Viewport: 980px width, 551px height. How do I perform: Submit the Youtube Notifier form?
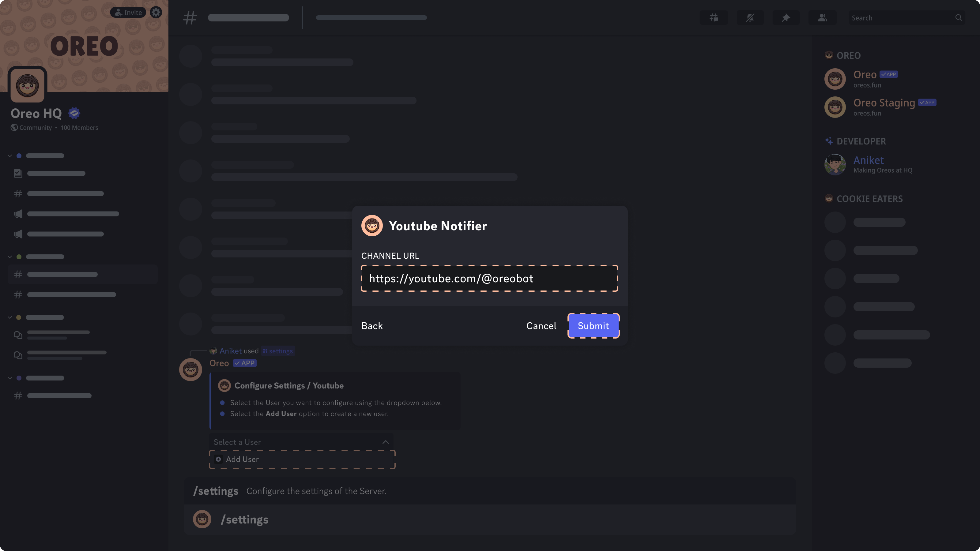click(x=594, y=326)
